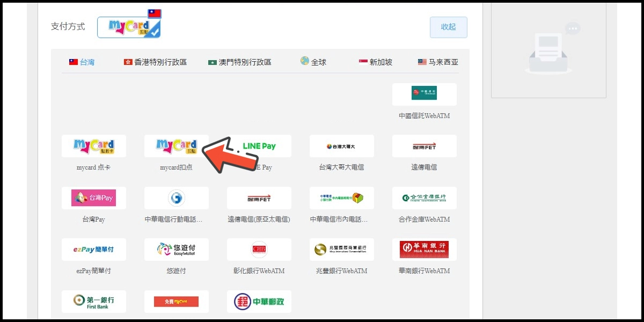Select the 中華郵政 payment logo
The width and height of the screenshot is (644, 322).
[259, 302]
